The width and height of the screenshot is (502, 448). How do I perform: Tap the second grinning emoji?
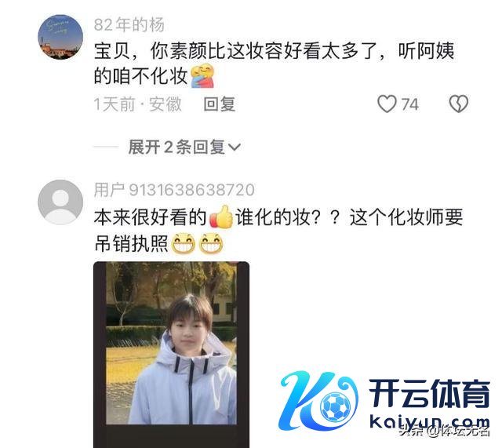pos(211,243)
